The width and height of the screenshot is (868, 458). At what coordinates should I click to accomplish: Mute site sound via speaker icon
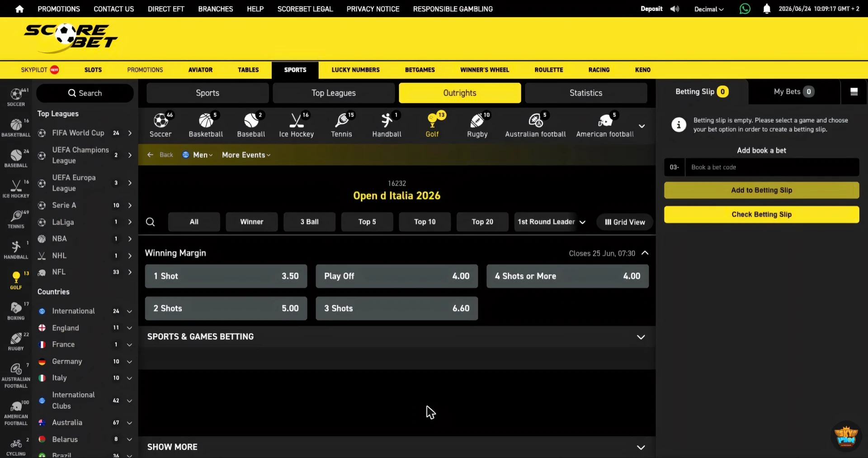(675, 9)
